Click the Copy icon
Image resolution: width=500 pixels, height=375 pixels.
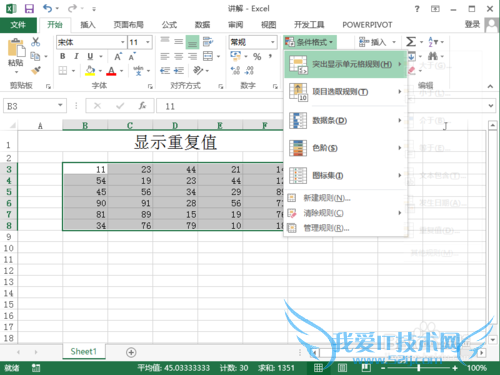[35, 56]
